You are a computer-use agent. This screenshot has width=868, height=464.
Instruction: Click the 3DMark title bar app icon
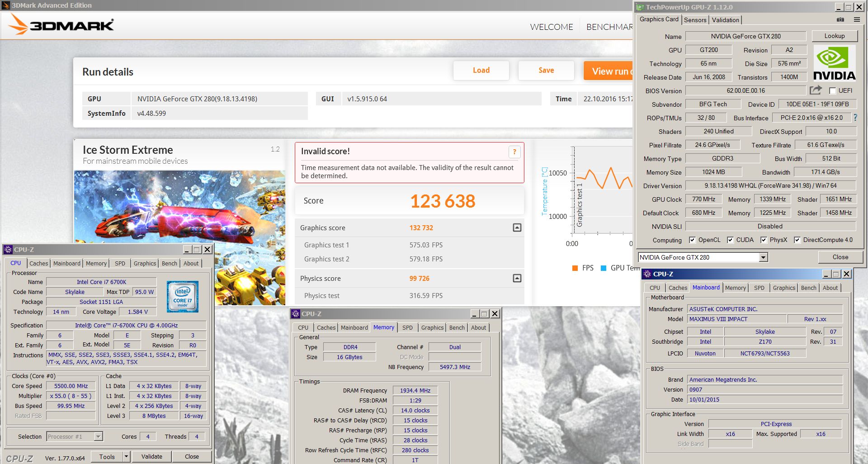6,5
